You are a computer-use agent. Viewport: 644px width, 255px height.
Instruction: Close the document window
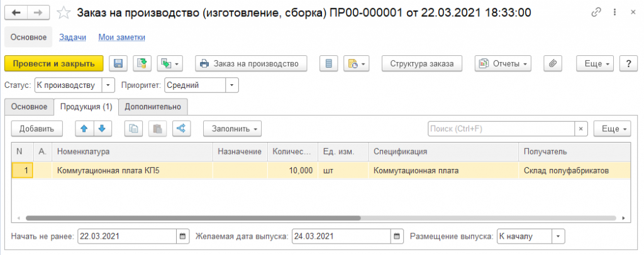click(x=633, y=13)
